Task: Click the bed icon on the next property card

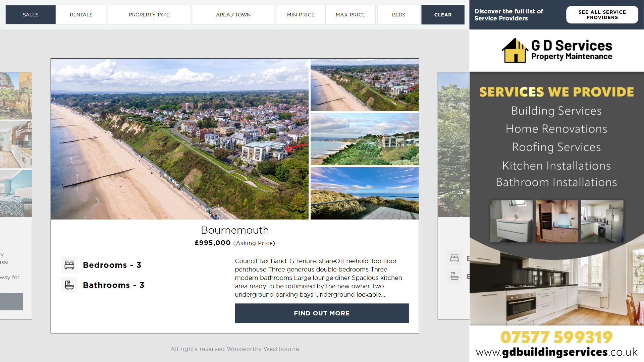Action: pyautogui.click(x=454, y=258)
